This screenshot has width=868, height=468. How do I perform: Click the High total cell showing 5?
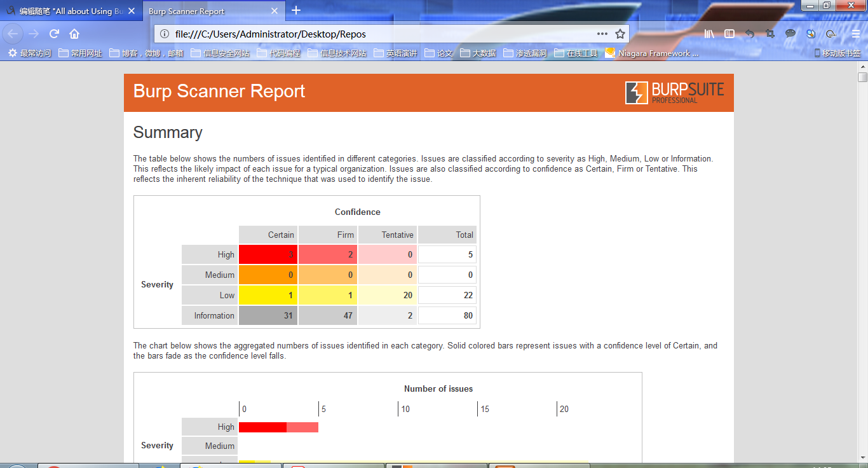(447, 254)
